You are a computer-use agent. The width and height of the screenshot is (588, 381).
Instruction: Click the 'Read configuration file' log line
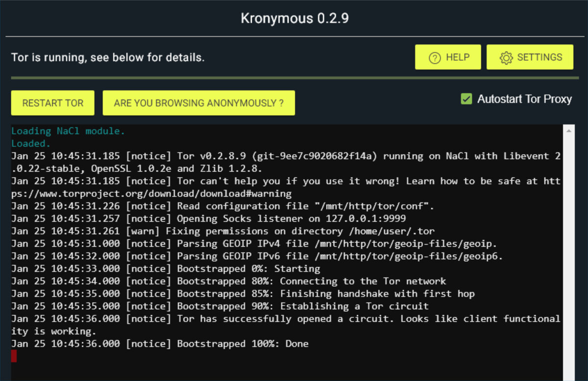coord(222,206)
